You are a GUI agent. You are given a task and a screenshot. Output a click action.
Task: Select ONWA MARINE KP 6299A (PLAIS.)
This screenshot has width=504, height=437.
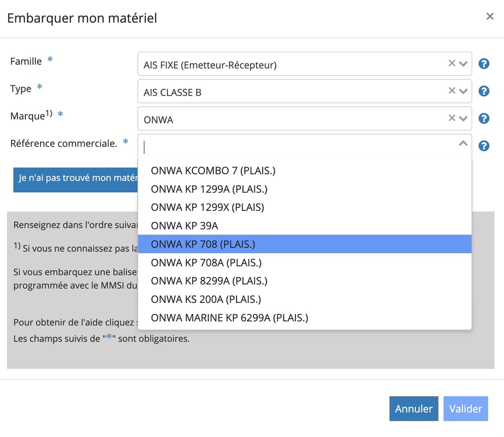click(305, 318)
